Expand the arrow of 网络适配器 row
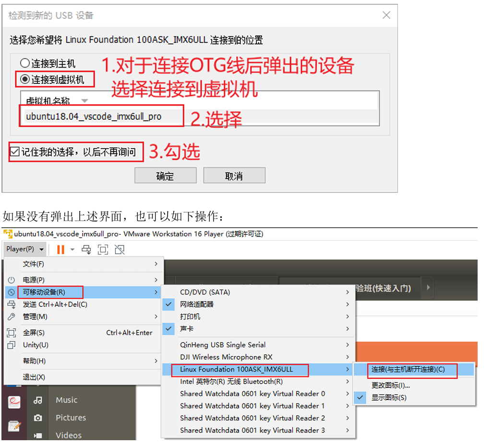This screenshot has height=445, width=504. 348,304
